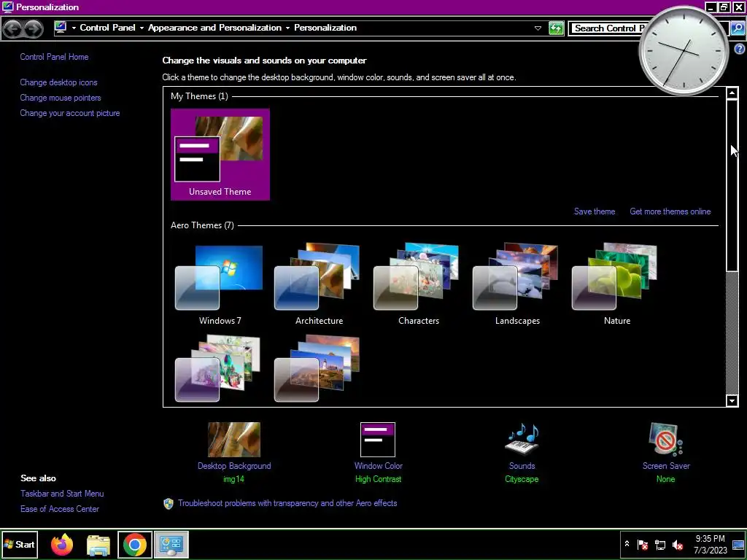Image resolution: width=747 pixels, height=560 pixels.
Task: Click the theme list scrollbar thumb
Action: click(732, 186)
